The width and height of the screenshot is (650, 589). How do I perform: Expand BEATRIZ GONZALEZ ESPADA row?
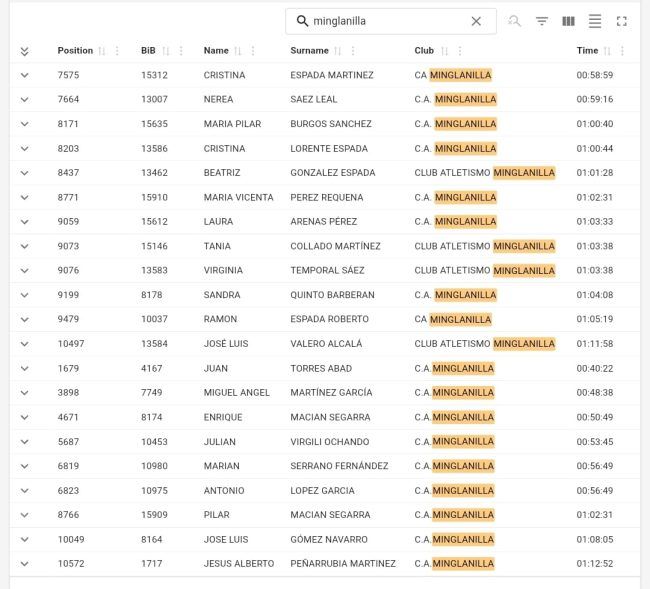pyautogui.click(x=24, y=173)
